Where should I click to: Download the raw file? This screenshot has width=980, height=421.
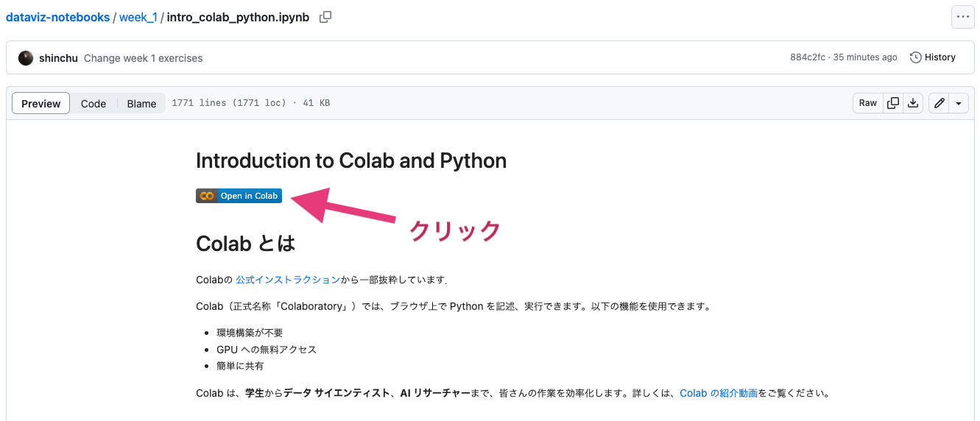913,104
